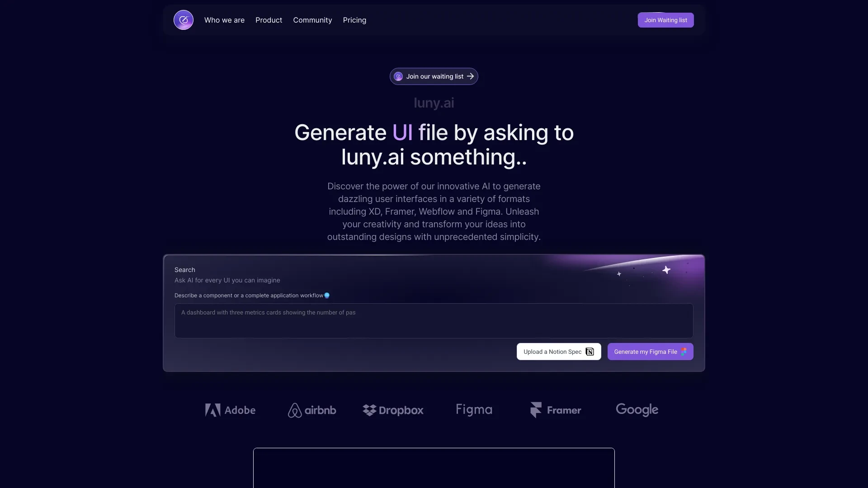
Task: Toggle the Join Waiting List button state
Action: 665,20
